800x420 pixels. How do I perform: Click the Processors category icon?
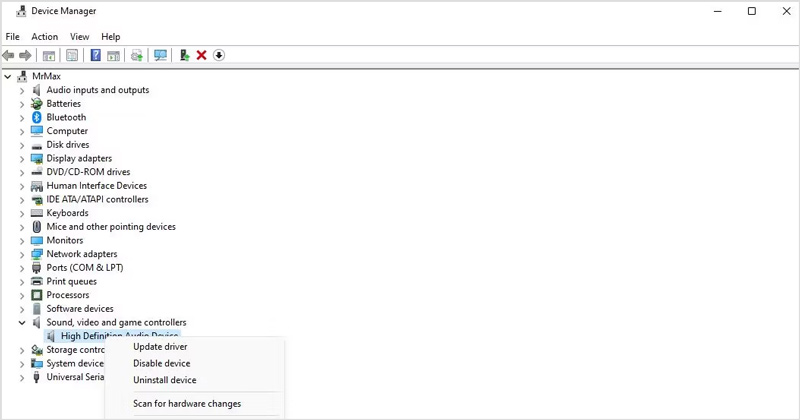37,295
